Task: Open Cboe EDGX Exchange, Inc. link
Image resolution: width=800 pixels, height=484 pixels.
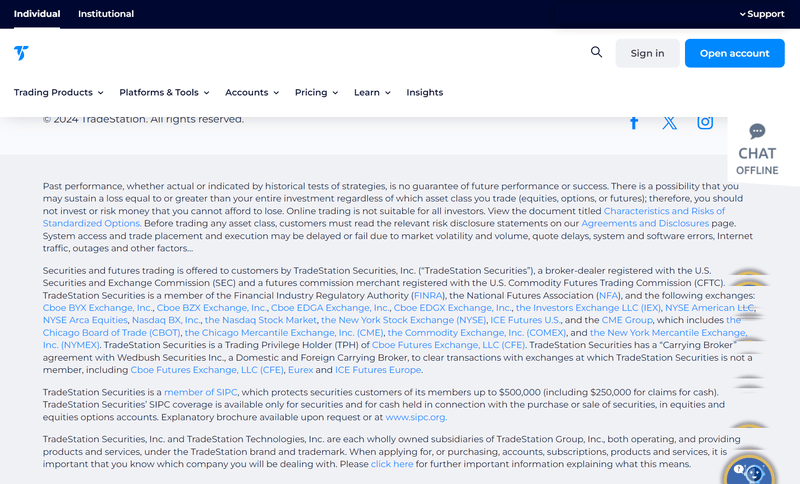Action: pos(453,308)
